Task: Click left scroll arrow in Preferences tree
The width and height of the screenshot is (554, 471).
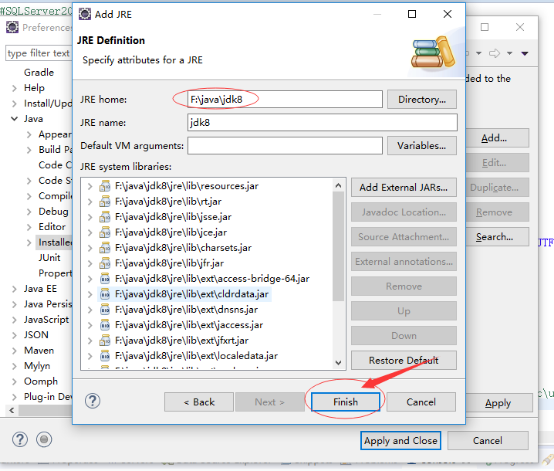Action: (x=12, y=410)
